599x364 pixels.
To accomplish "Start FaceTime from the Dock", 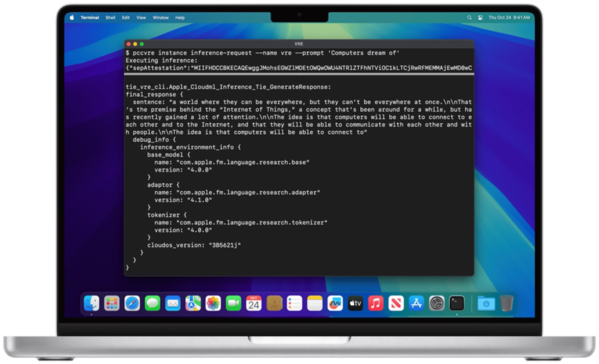I will 233,303.
